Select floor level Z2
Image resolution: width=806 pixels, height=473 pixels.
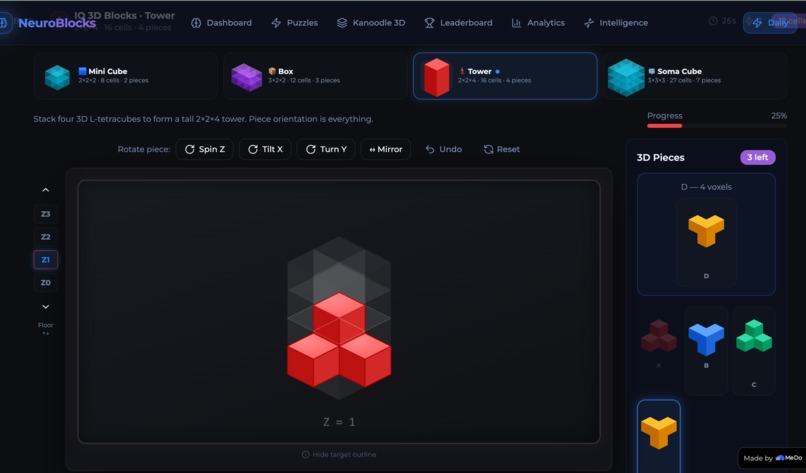(x=46, y=236)
